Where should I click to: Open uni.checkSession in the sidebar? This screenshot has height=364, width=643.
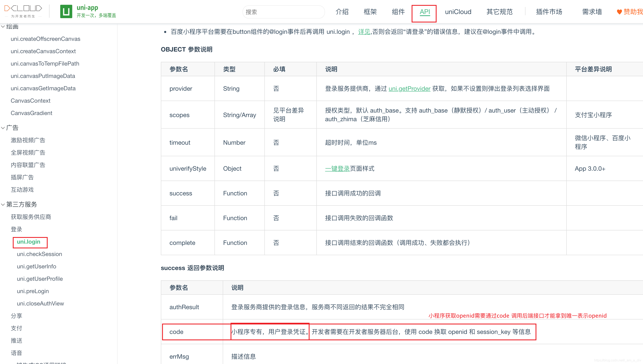click(x=39, y=254)
